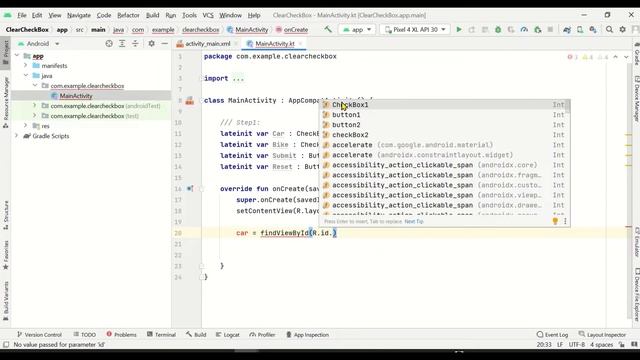Click the 4 spaces indent status entry
Image resolution: width=640 pixels, height=360 pixels.
pos(602,344)
